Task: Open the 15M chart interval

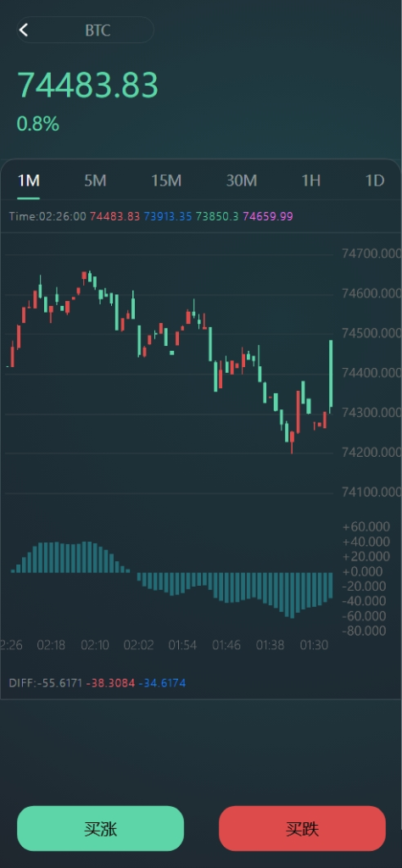Action: [167, 181]
